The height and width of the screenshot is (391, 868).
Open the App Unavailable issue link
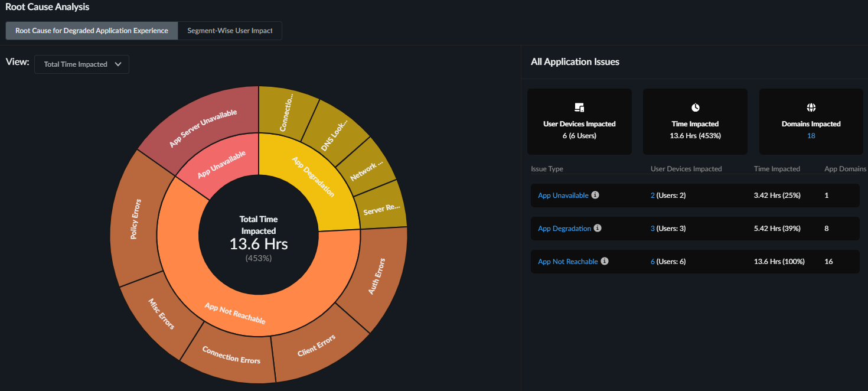pyautogui.click(x=563, y=195)
